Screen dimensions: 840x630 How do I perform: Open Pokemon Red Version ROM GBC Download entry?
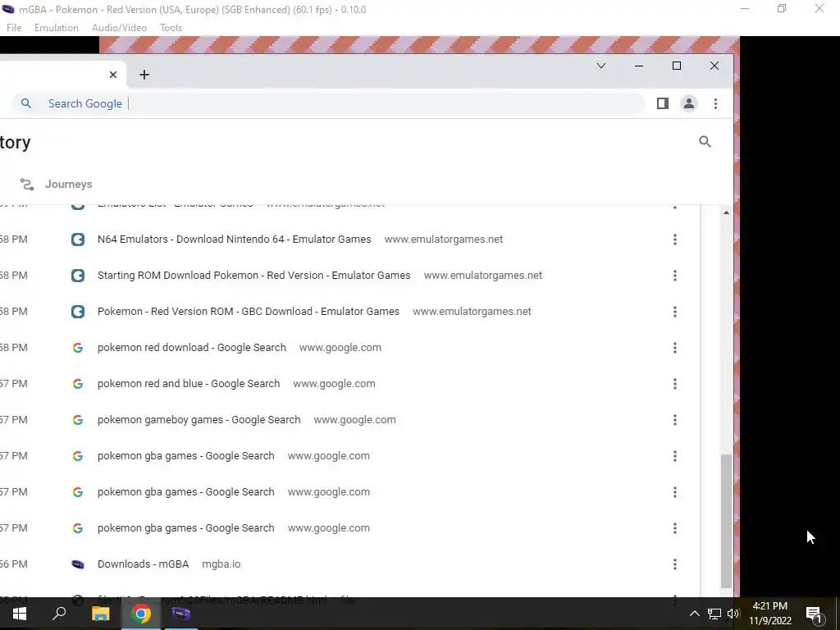point(248,311)
